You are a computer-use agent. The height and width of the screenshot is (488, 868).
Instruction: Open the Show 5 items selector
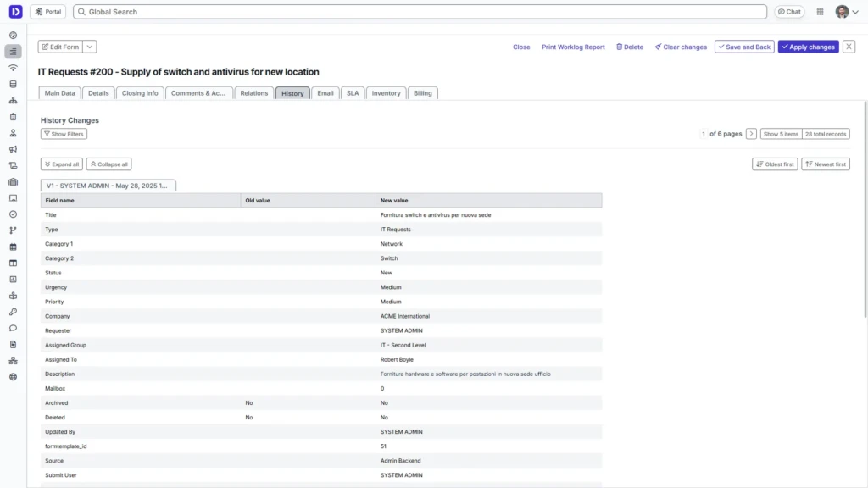781,134
